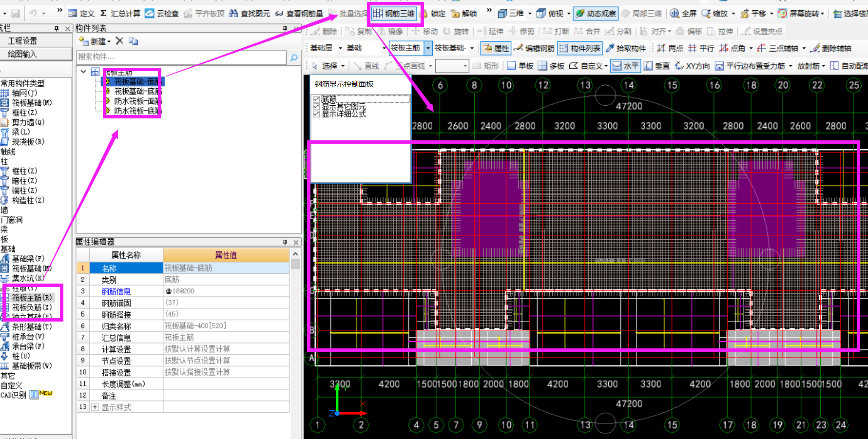The height and width of the screenshot is (439, 868).
Task: Toggle 显示详细公式 checkbox
Action: pyautogui.click(x=316, y=114)
